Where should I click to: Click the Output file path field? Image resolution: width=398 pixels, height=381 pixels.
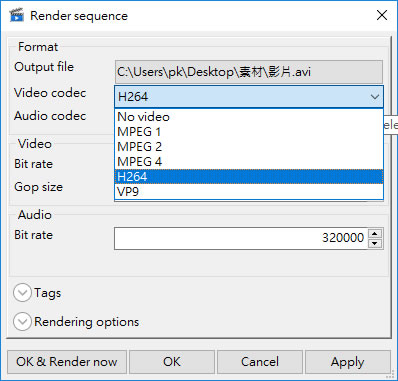249,72
